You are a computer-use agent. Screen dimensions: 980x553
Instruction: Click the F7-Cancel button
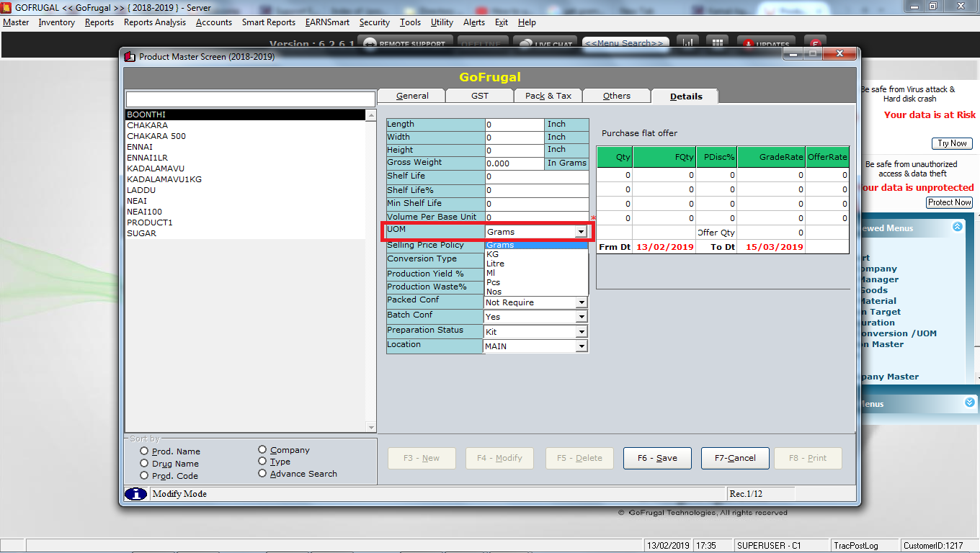click(735, 458)
